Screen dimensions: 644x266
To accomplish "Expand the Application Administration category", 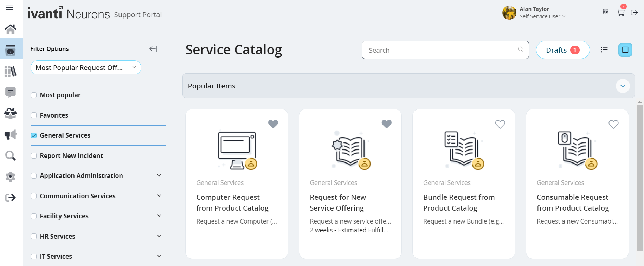I will tap(159, 175).
